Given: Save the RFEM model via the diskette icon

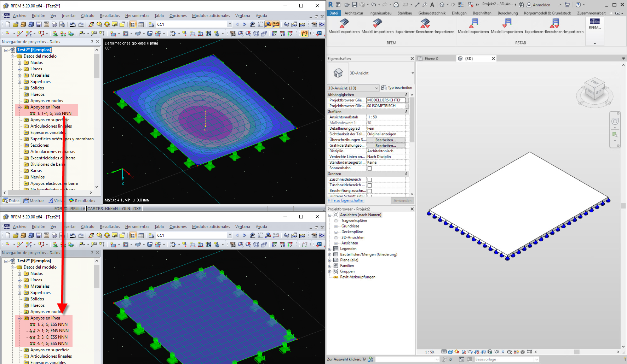Looking at the screenshot, I should [38, 24].
